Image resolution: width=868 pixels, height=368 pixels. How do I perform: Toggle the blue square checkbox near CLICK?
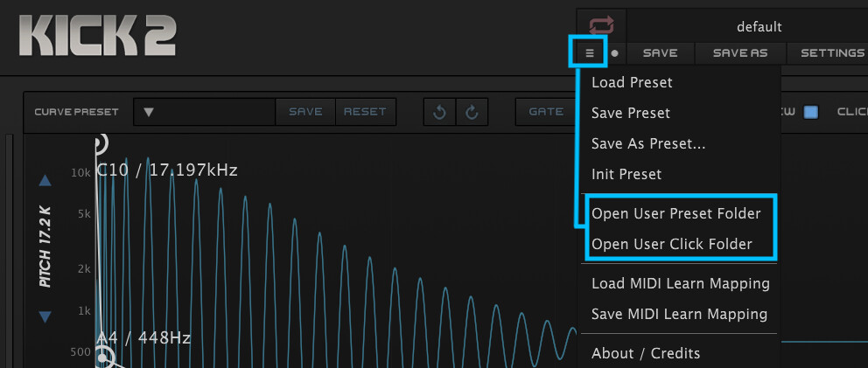(810, 112)
